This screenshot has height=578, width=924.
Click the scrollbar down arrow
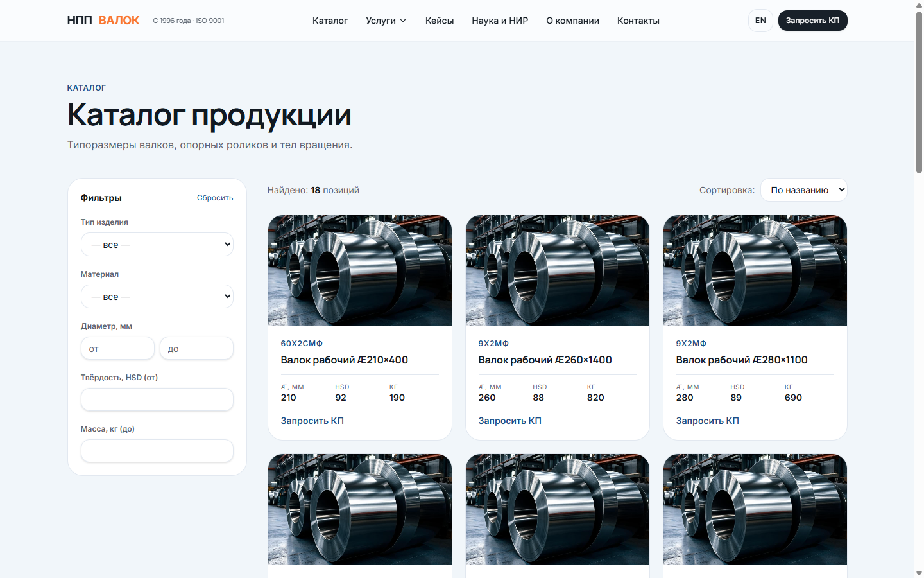point(919,573)
